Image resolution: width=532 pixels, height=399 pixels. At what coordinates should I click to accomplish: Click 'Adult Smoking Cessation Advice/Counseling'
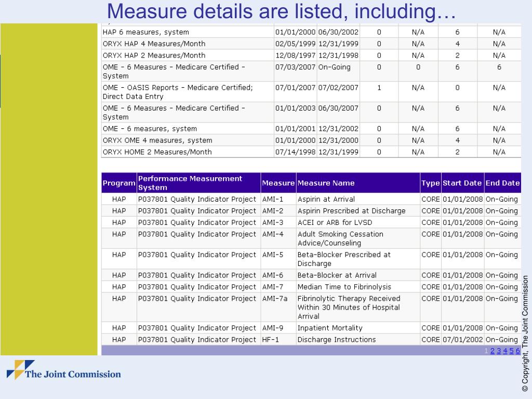(x=340, y=238)
